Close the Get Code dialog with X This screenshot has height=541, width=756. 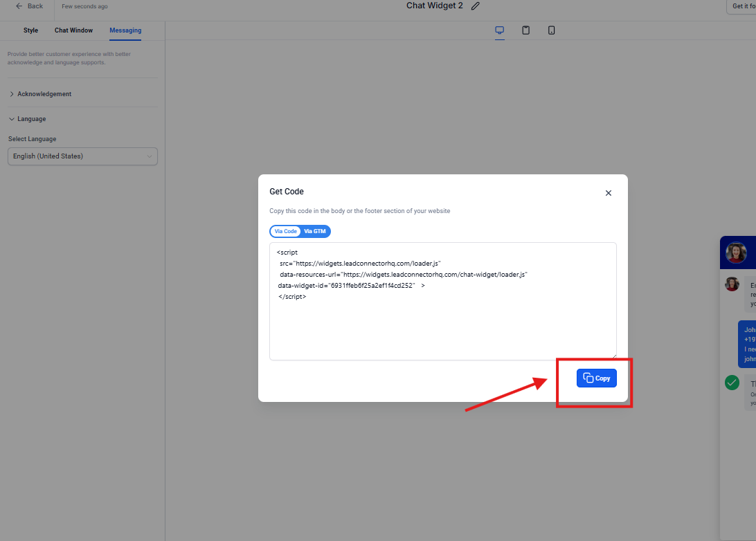609,193
